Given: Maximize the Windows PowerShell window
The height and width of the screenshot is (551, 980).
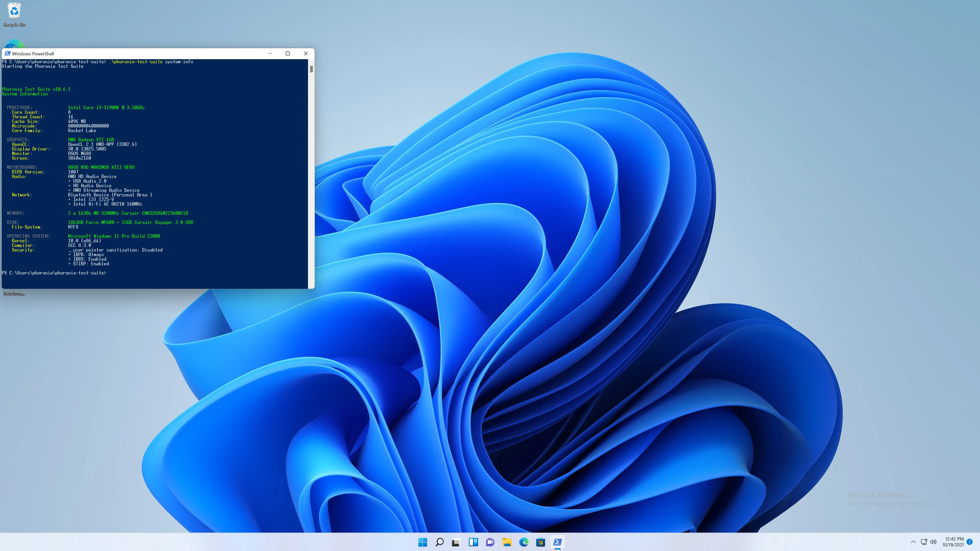Looking at the screenshot, I should coord(288,54).
